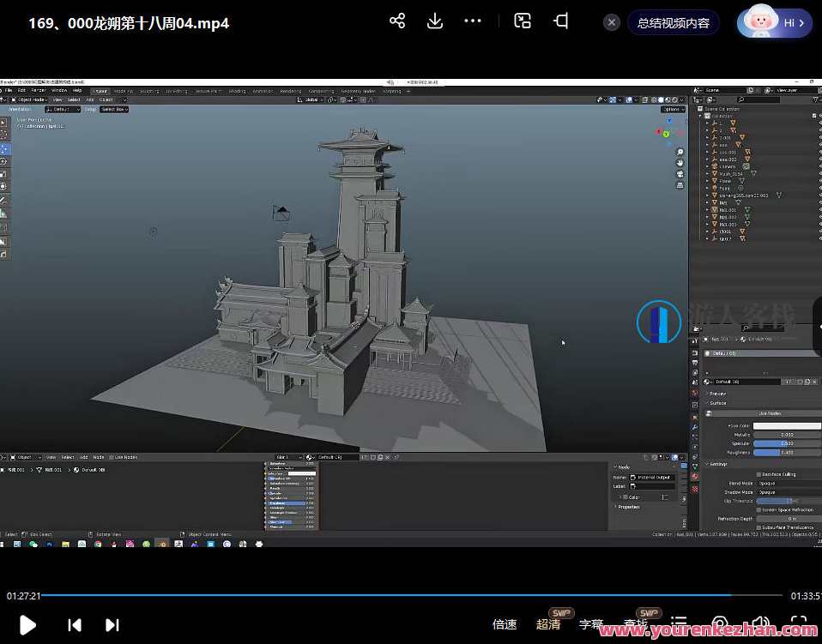
Task: Open the Blend Mode dropdown set to Opaque
Action: tap(777, 483)
